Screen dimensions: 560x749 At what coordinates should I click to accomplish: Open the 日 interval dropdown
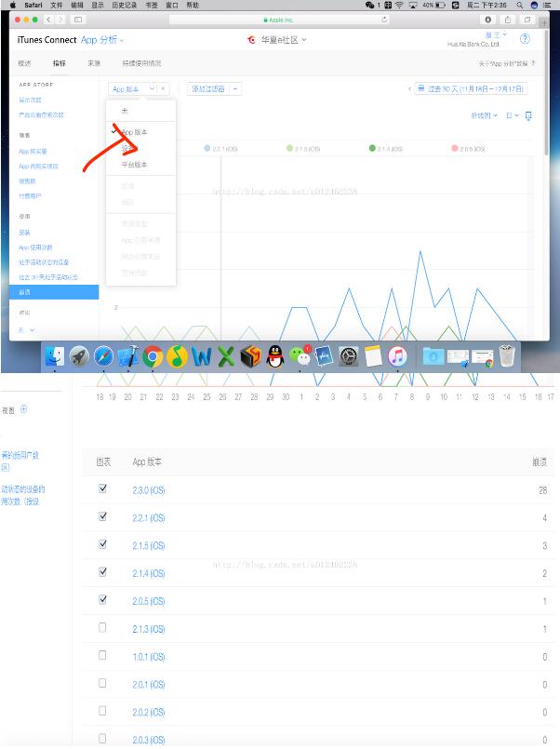pyautogui.click(x=513, y=115)
